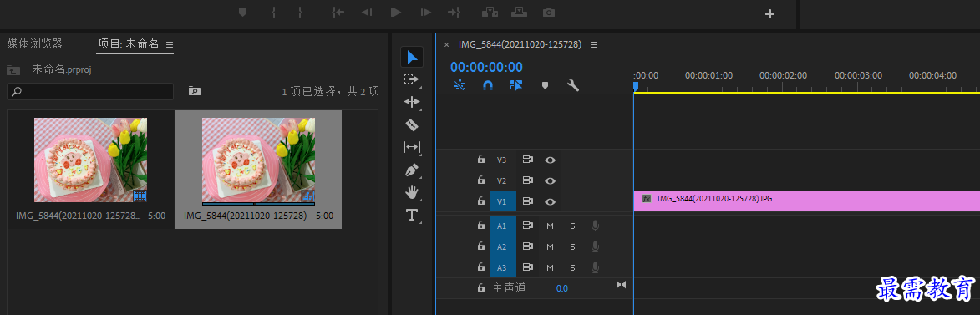
Task: Toggle V1 track output eye
Action: 550,201
